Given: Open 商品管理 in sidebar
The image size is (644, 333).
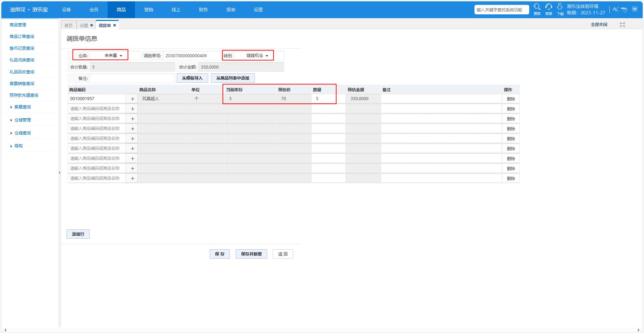Looking at the screenshot, I should click(18, 25).
